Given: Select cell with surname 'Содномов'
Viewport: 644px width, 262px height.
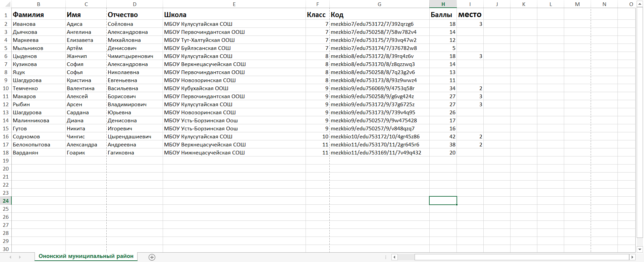Looking at the screenshot, I should (39, 136).
